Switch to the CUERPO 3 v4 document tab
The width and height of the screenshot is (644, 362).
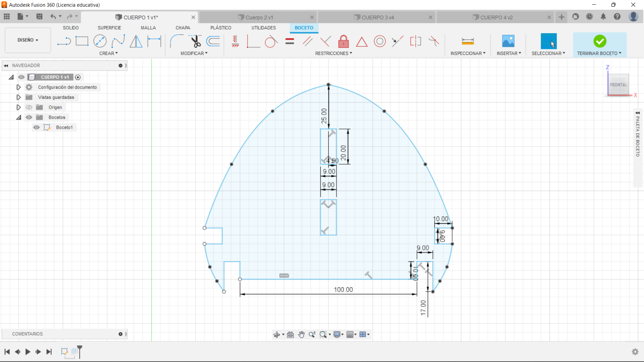point(377,17)
